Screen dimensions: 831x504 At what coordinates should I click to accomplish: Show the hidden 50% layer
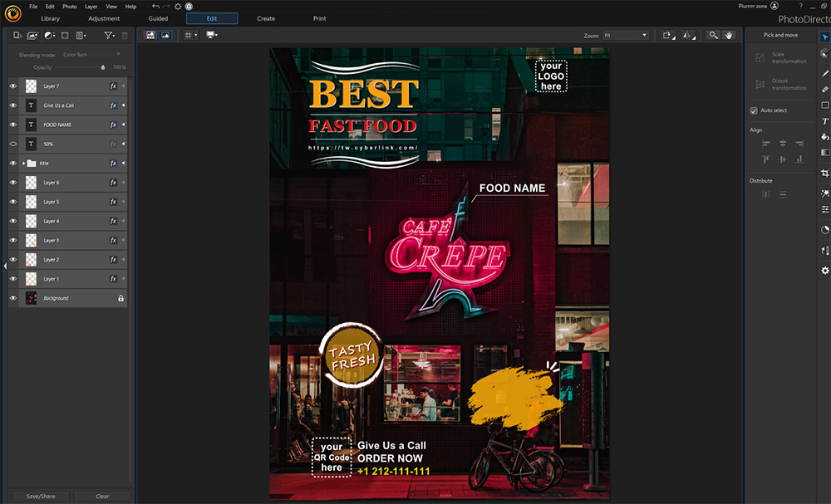point(13,144)
